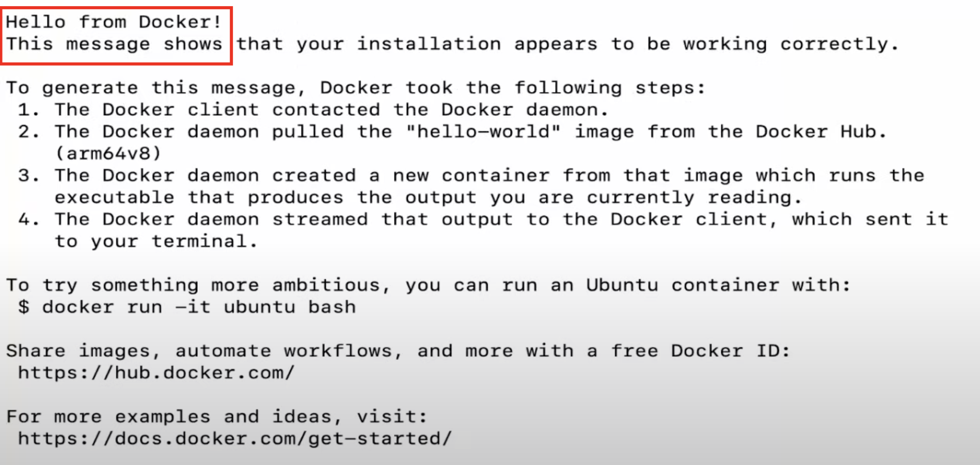Open the https://hub.docker.com/ link
Image resolution: width=980 pixels, height=465 pixels.
[156, 373]
